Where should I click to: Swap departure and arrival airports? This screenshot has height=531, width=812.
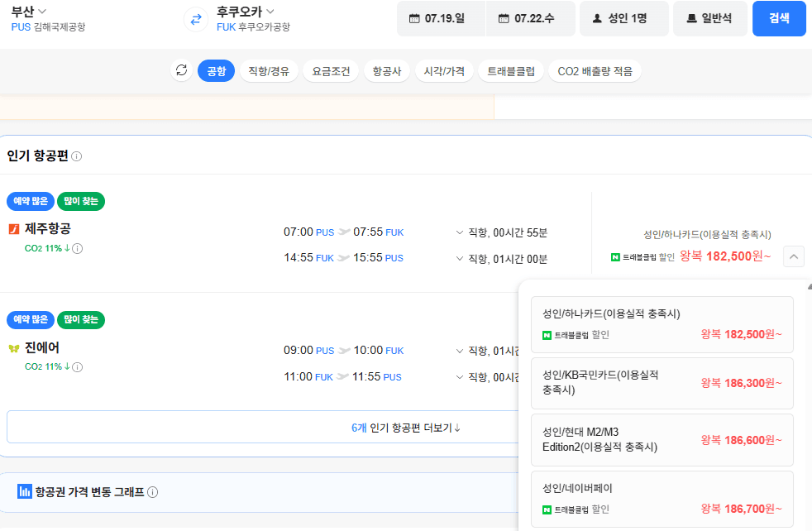tap(196, 20)
